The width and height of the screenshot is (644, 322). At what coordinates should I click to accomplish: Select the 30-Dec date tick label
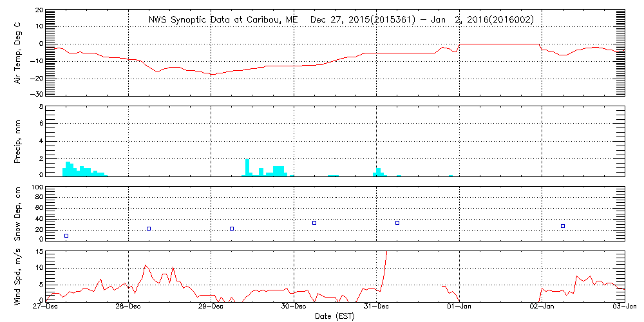(x=294, y=308)
